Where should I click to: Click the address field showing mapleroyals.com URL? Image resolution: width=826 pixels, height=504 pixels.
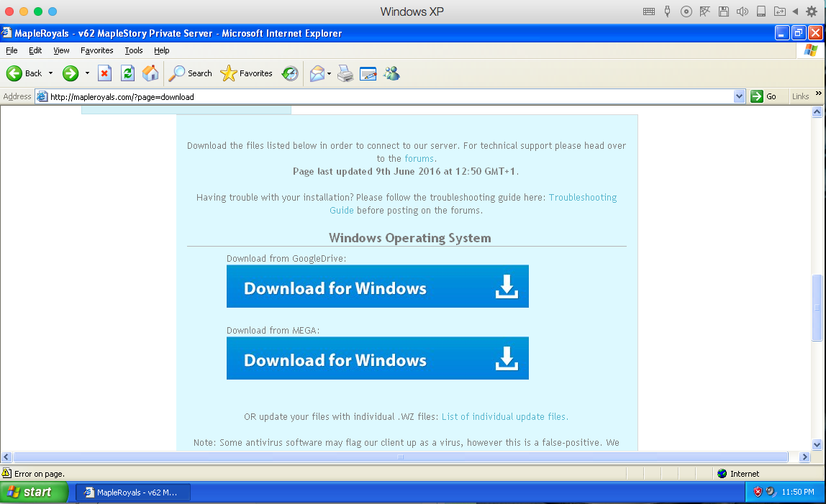(390, 96)
